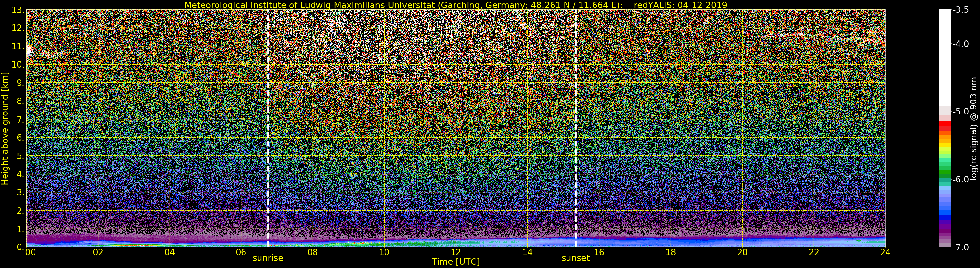
Task: Click the time axis tick label 04
Action: (x=169, y=252)
